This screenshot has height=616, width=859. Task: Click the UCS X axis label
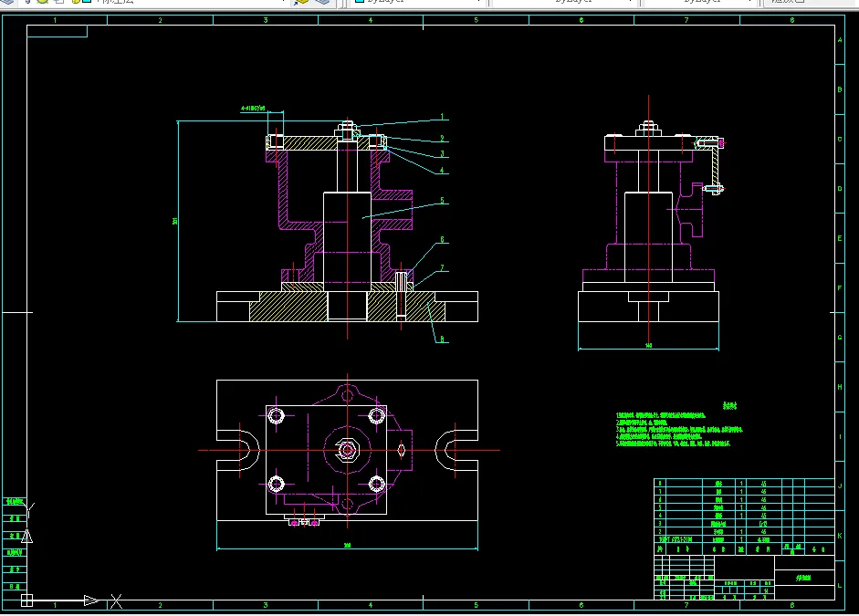click(x=116, y=601)
